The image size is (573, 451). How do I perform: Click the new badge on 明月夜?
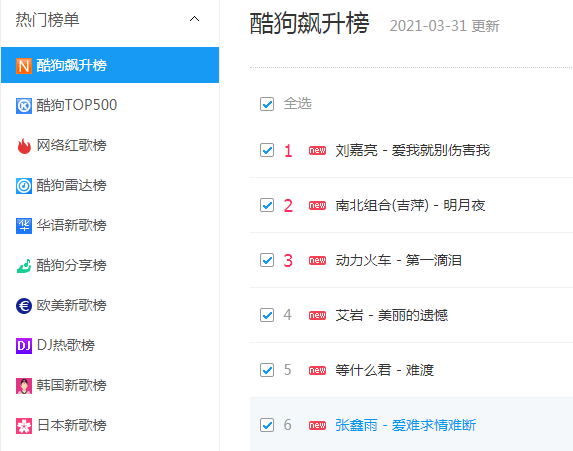(x=317, y=205)
